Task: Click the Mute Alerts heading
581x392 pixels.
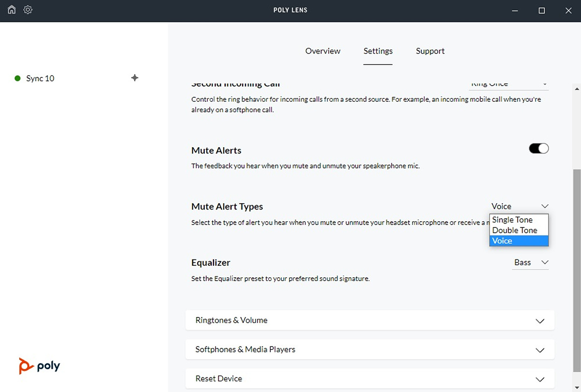Action: (x=216, y=151)
